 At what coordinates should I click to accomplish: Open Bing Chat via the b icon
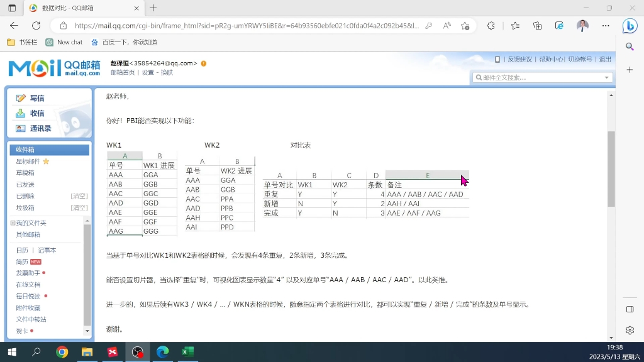[x=630, y=25]
